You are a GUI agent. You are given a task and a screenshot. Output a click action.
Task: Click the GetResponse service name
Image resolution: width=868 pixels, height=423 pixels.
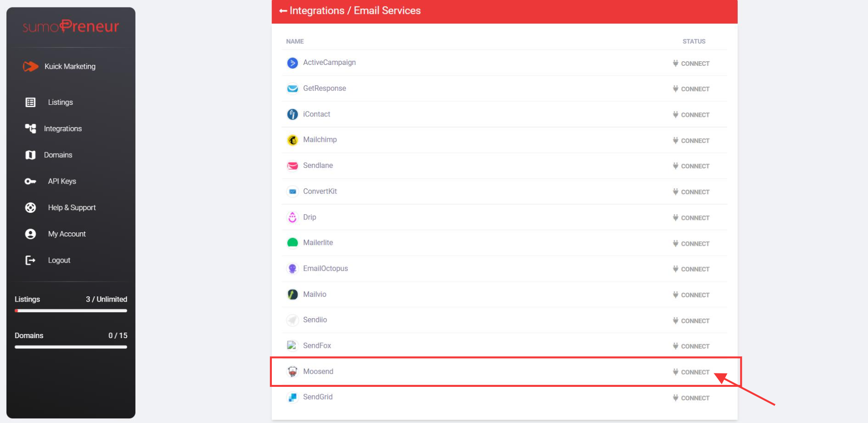coord(325,89)
